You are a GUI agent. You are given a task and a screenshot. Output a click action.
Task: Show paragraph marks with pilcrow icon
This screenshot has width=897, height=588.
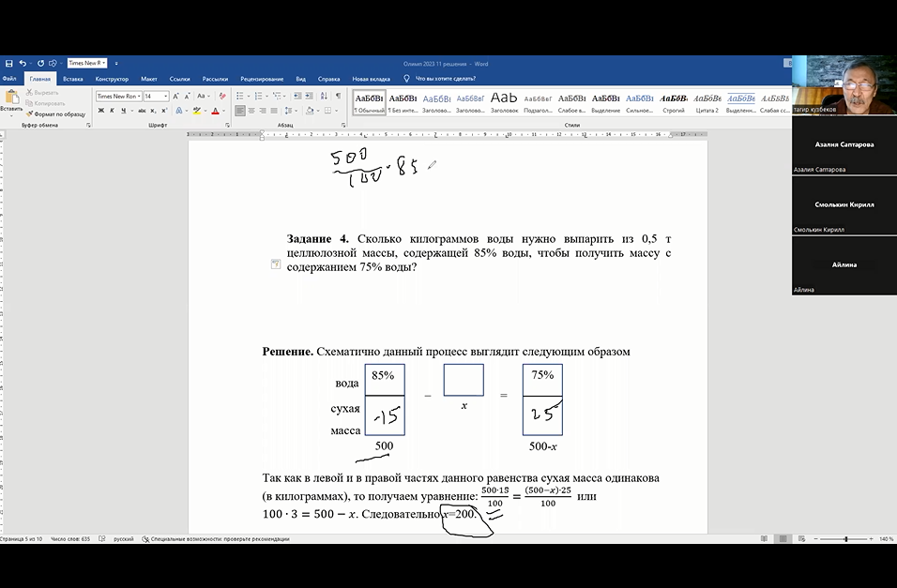[338, 96]
